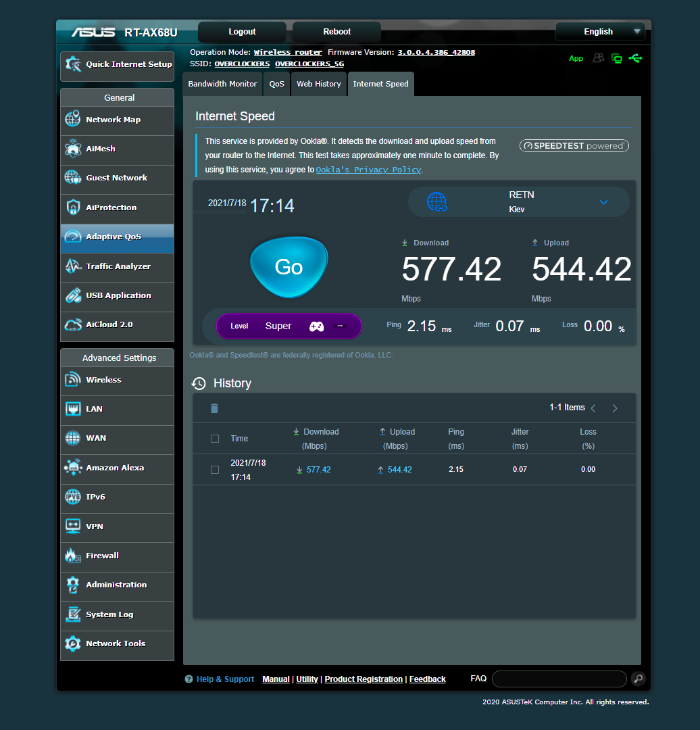Switch to the Bandwidth Monitor tab
Image resolution: width=700 pixels, height=730 pixels.
[222, 83]
